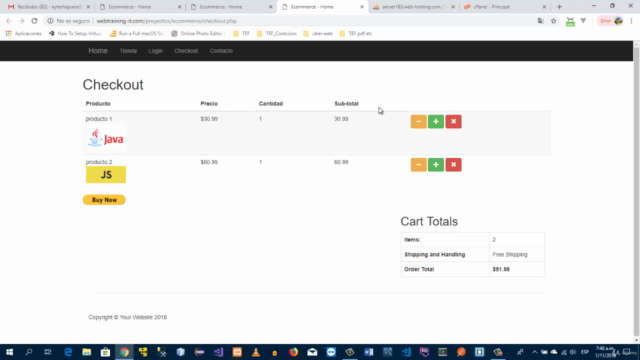Increase quantity of producto 2
Viewport: 640px width, 360px height.
pyautogui.click(x=436, y=165)
